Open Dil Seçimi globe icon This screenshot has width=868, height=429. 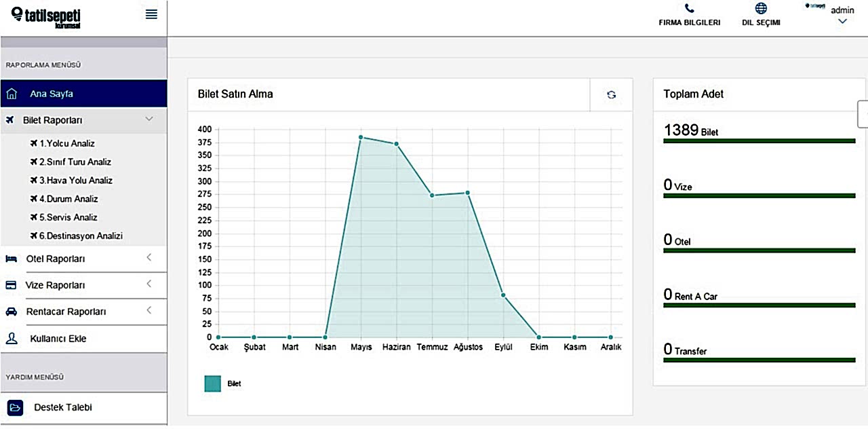click(761, 9)
